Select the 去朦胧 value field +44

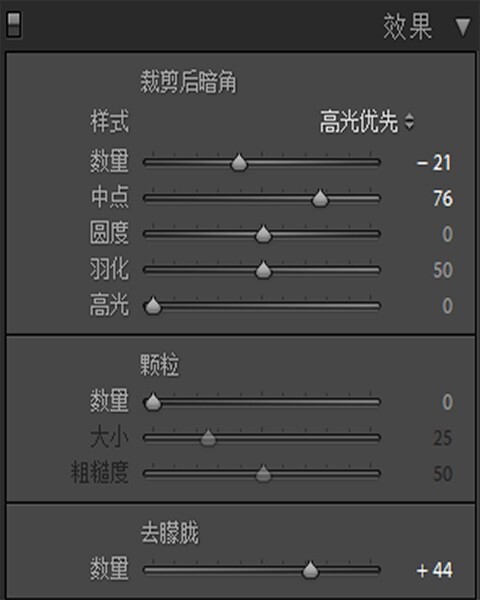[434, 570]
